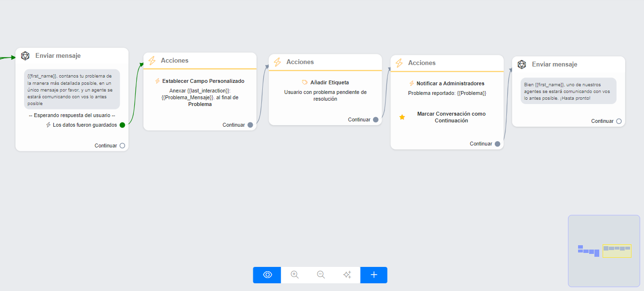Image resolution: width=644 pixels, height=291 pixels.
Task: Open the message bubble starting with Bien {{first_name}}
Action: pyautogui.click(x=568, y=91)
